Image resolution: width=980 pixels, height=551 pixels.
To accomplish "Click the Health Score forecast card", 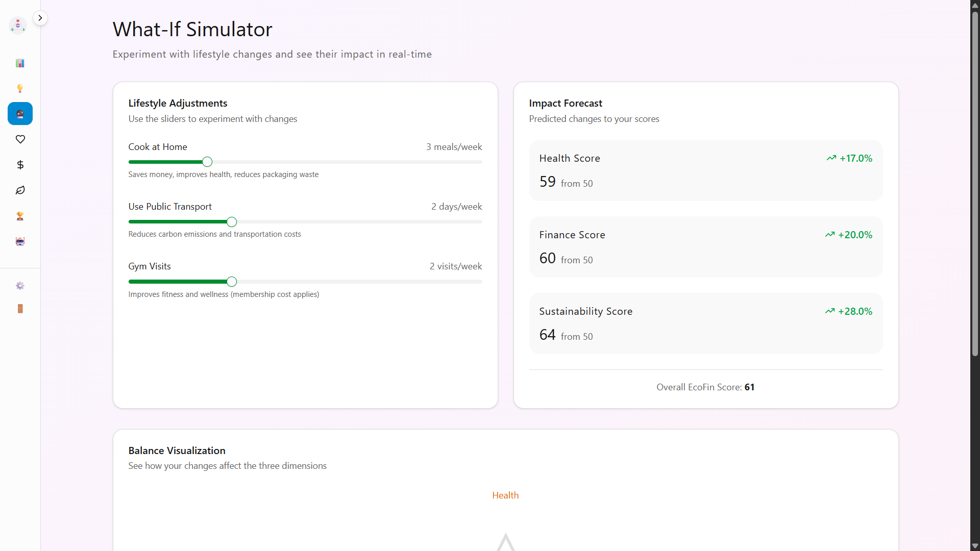I will click(705, 170).
